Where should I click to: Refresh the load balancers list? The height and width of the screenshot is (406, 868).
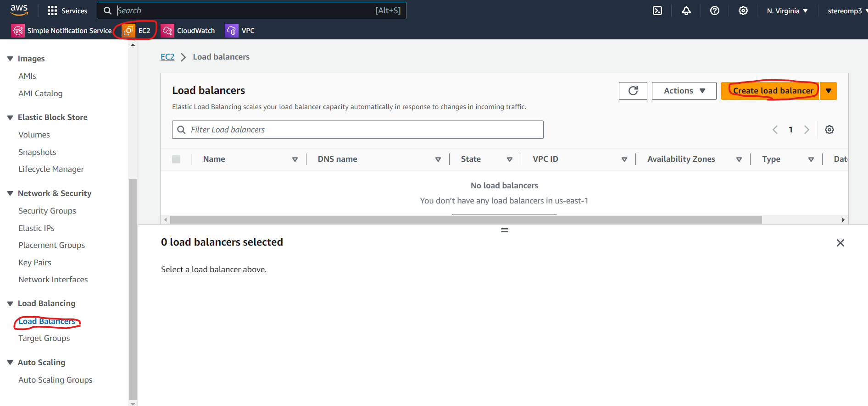pos(633,91)
